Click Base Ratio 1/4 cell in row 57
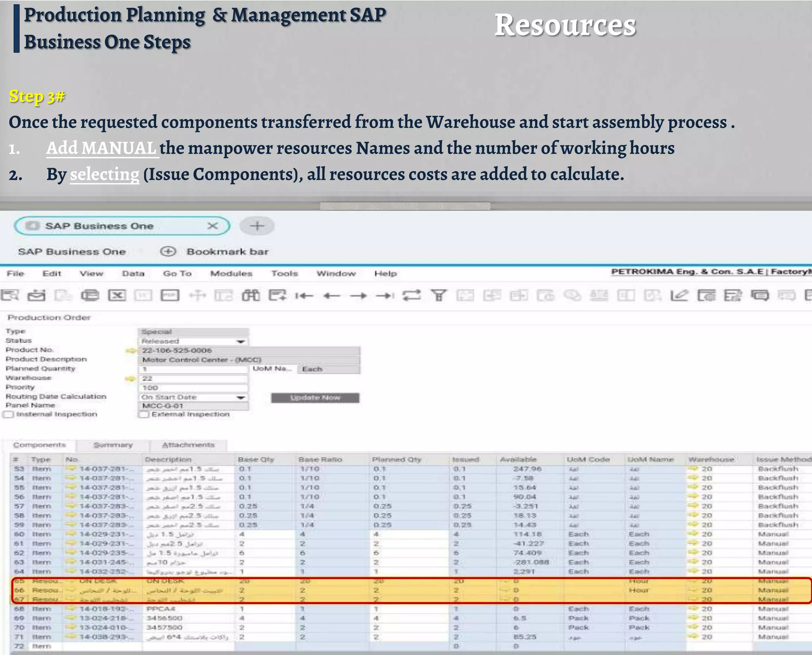 click(x=333, y=506)
